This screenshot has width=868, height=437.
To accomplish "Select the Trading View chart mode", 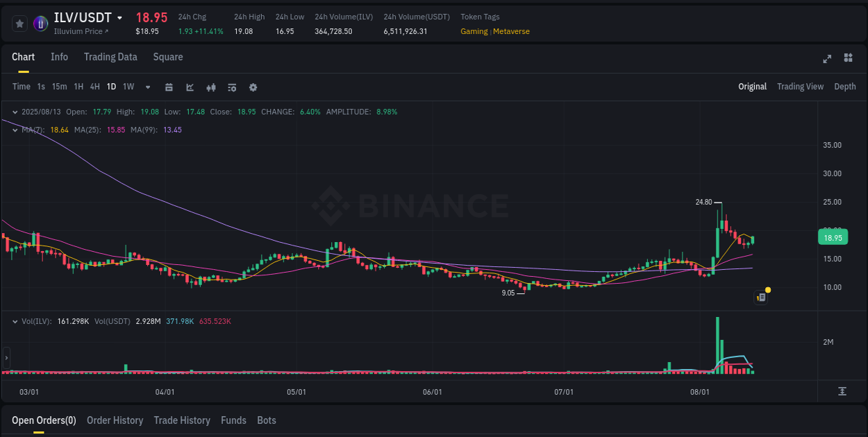I will coord(800,86).
